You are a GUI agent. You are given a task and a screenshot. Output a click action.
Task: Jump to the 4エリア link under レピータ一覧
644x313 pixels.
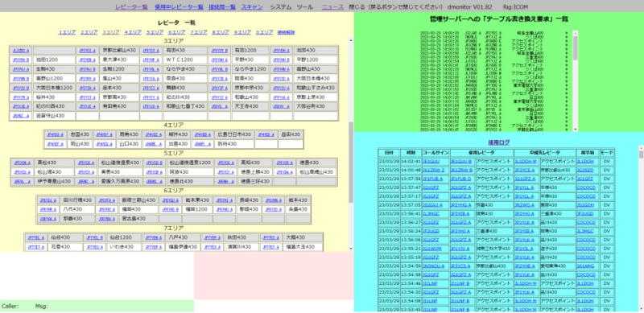tap(133, 32)
